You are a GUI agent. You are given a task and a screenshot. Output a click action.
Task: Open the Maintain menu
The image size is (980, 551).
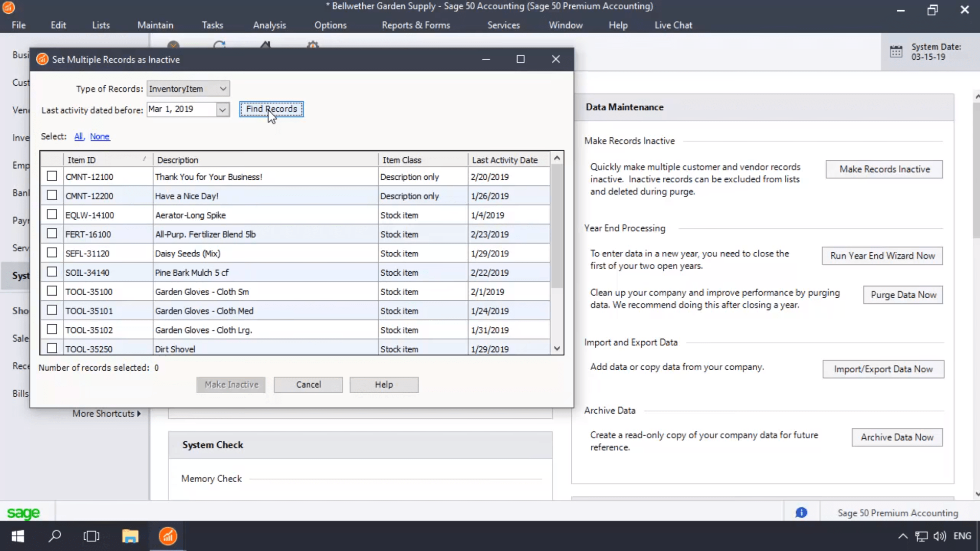(x=155, y=25)
